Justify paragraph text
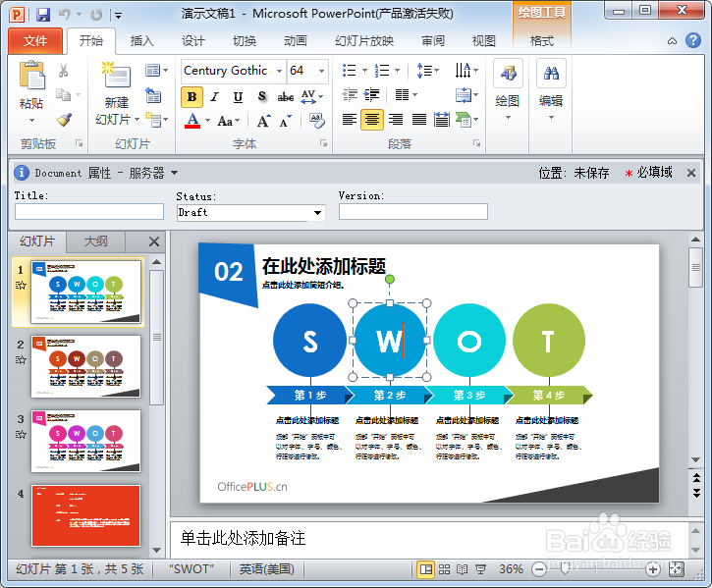The height and width of the screenshot is (588, 712). (x=418, y=120)
